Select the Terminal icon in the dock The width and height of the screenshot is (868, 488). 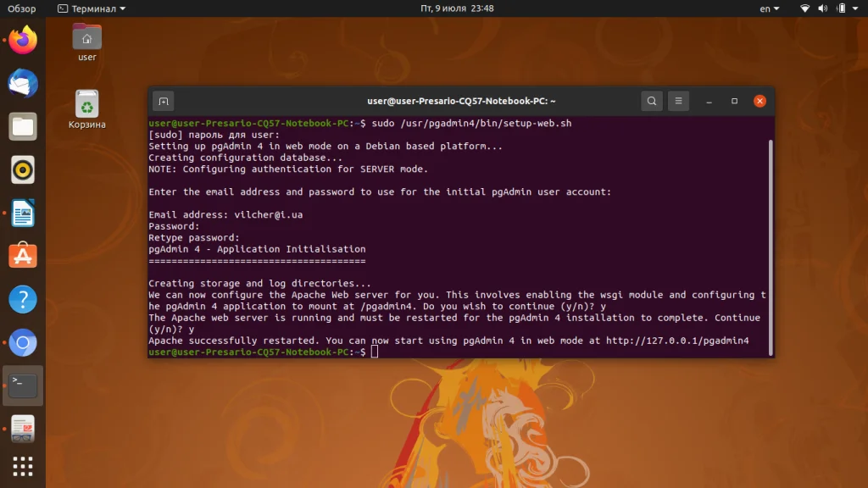click(x=22, y=385)
